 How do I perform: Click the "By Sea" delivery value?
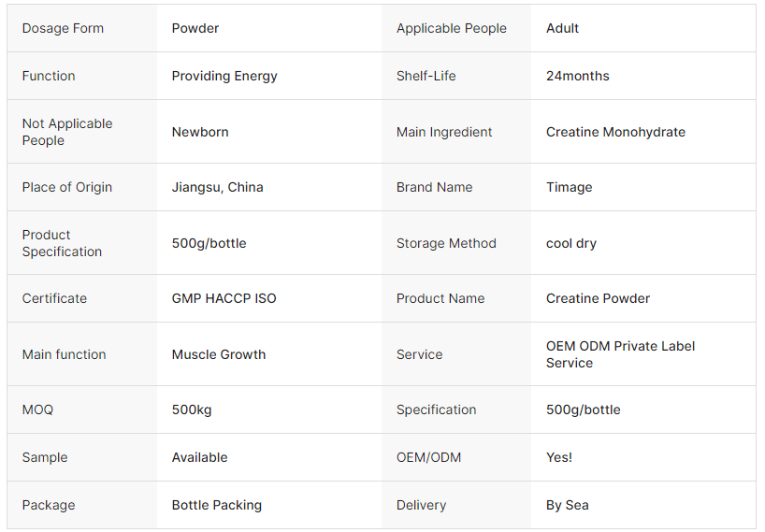(567, 505)
